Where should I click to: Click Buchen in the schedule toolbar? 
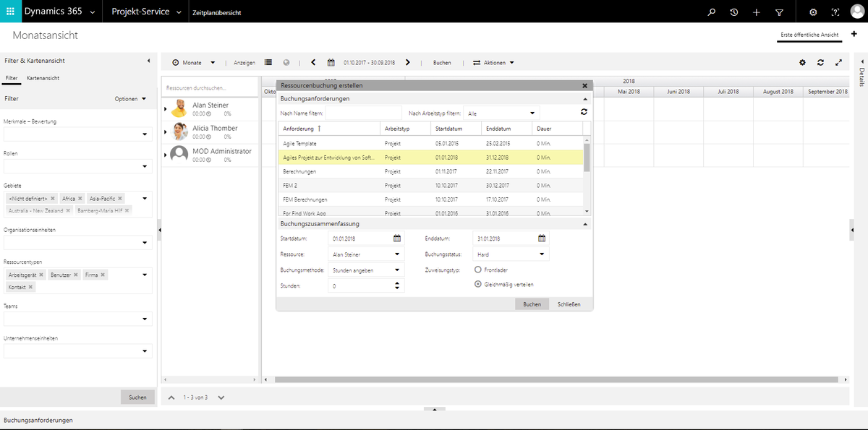click(442, 63)
